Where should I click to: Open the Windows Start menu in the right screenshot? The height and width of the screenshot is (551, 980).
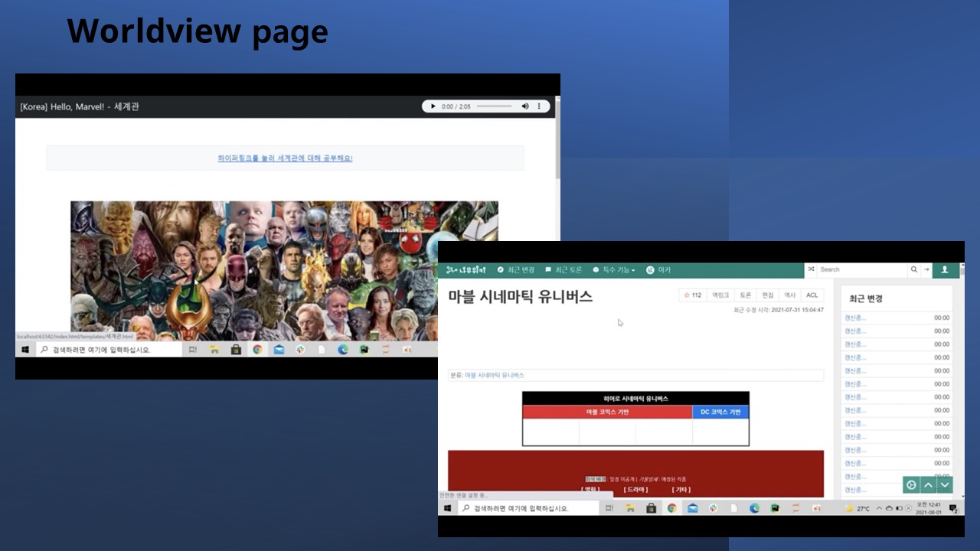pyautogui.click(x=447, y=508)
